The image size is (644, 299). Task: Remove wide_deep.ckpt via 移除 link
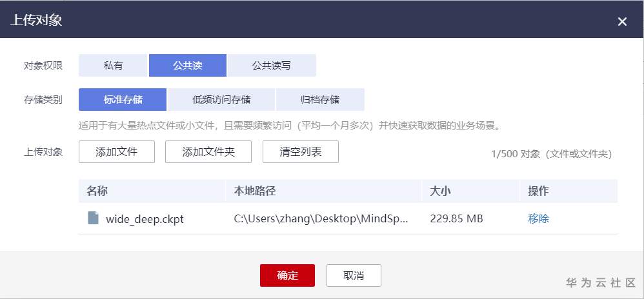tap(538, 218)
